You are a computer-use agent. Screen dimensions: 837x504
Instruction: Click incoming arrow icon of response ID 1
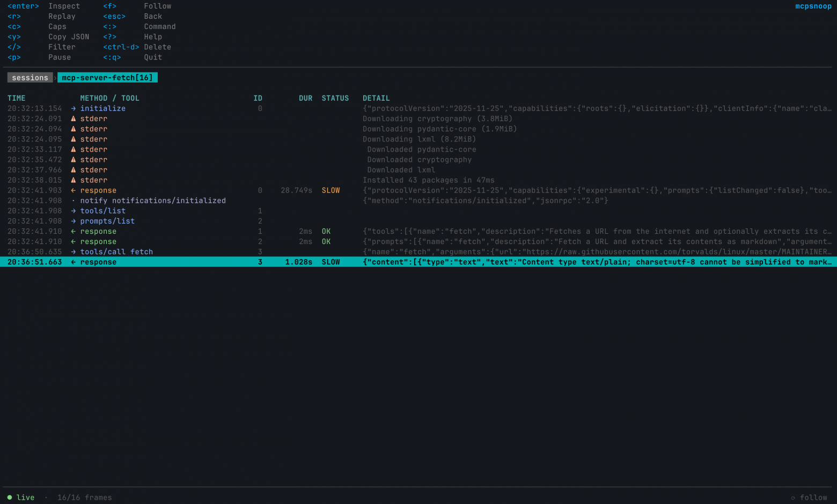tap(74, 231)
